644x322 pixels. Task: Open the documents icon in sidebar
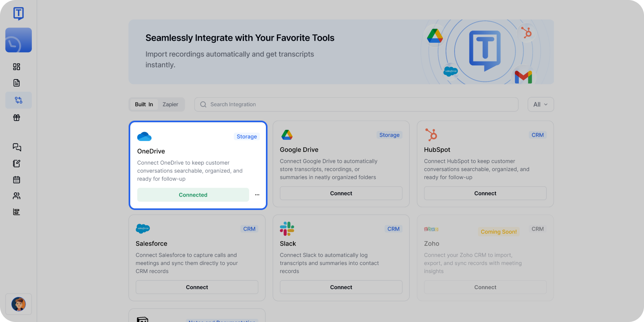tap(16, 83)
